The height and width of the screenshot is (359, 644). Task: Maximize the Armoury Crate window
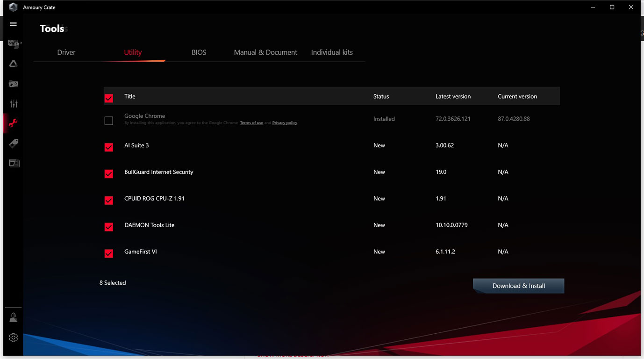[x=612, y=7]
